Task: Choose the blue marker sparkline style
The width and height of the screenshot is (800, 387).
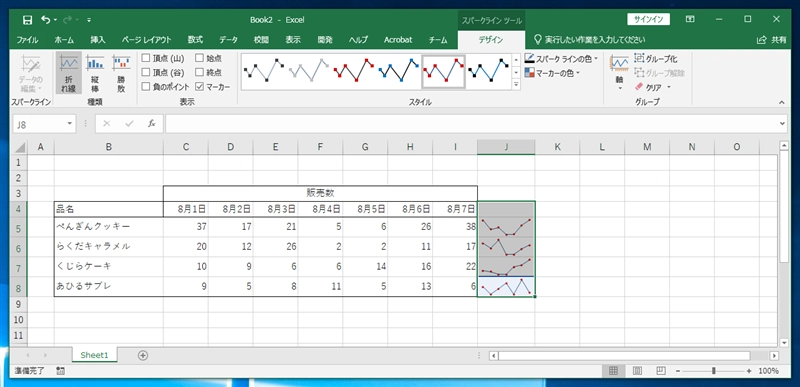Action: (398, 70)
